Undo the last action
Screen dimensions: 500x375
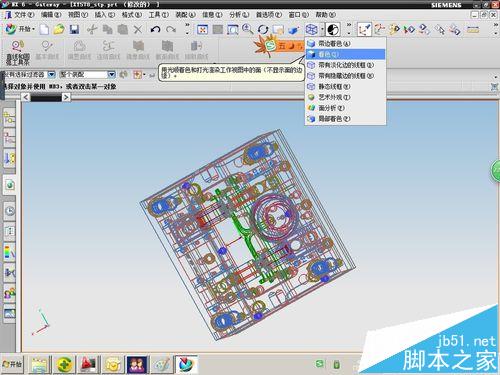(155, 30)
